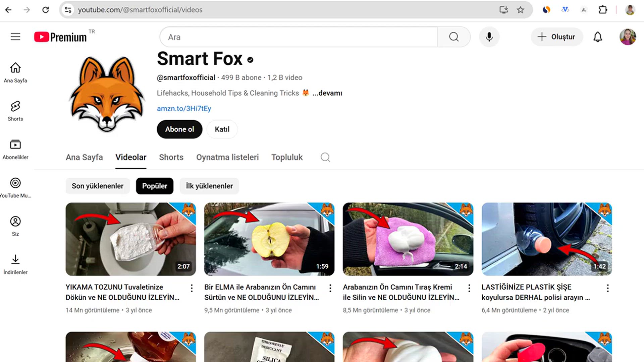Open the YouTube account avatar menu

coord(628,37)
